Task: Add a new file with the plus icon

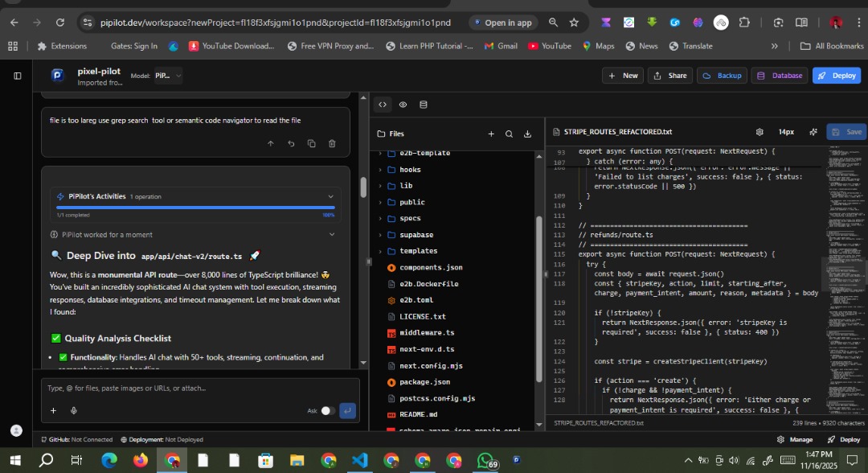Action: coord(490,134)
